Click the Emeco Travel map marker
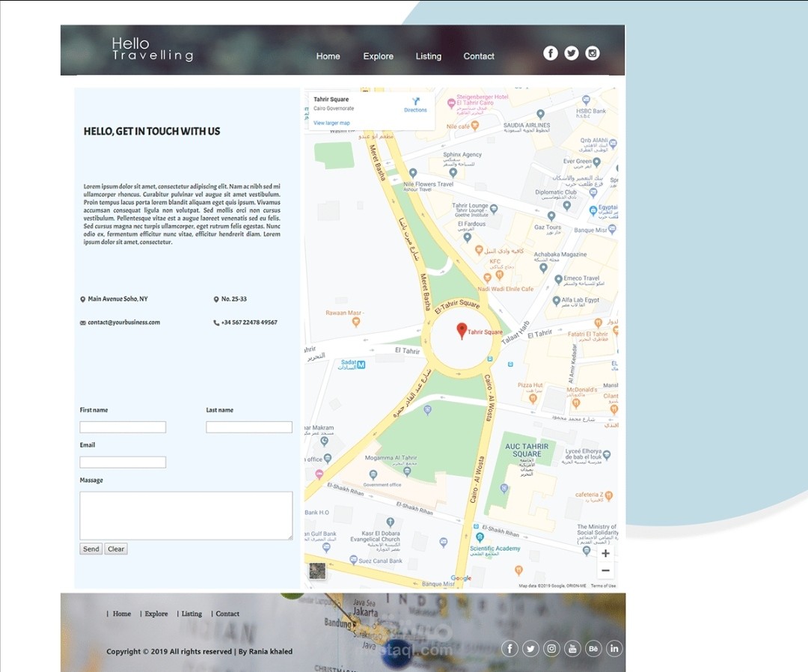Image resolution: width=808 pixels, height=672 pixels. (x=558, y=279)
